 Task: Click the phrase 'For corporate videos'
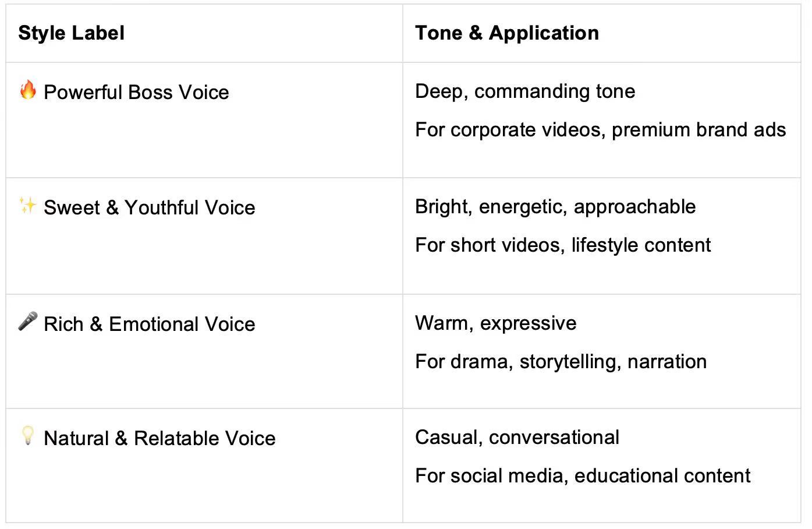click(x=510, y=130)
